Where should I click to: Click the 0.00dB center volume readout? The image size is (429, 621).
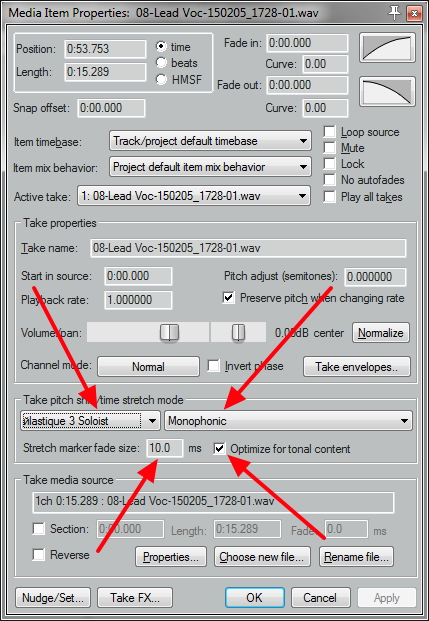[x=309, y=333]
